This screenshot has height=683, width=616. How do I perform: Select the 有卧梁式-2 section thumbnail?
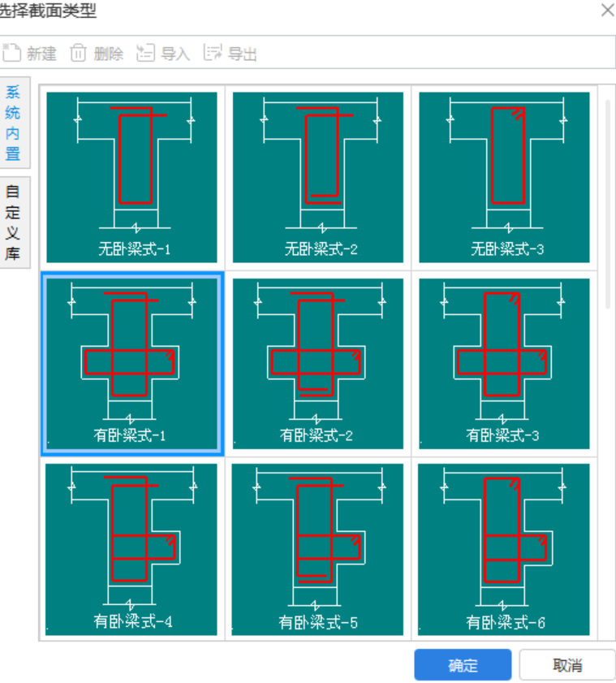pos(318,364)
